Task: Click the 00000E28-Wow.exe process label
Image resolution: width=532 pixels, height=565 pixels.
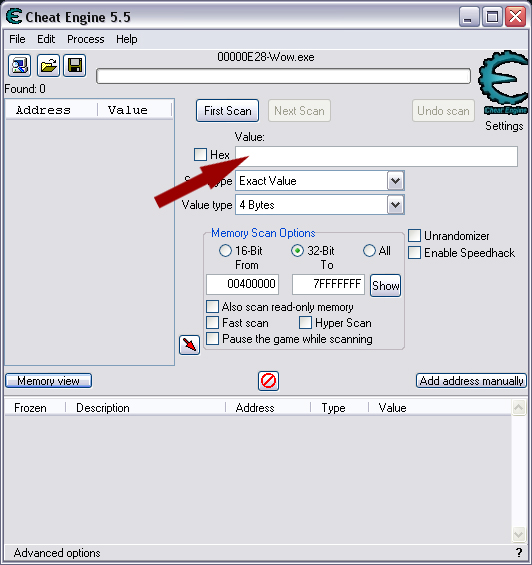Action: point(266,57)
